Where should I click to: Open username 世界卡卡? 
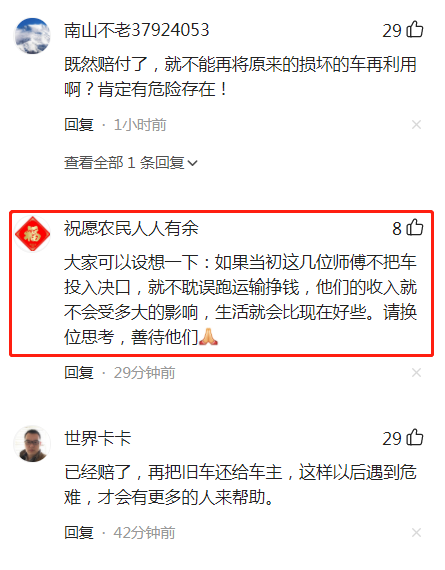pos(97,438)
